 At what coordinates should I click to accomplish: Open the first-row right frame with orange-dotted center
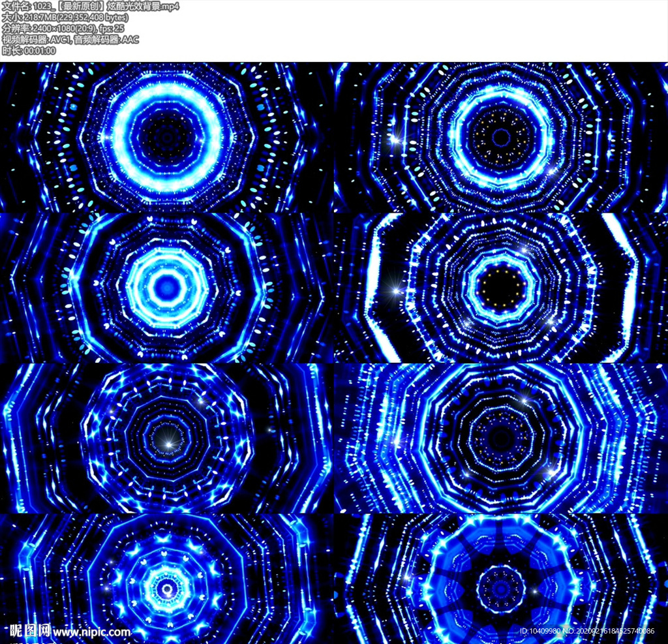click(x=501, y=137)
